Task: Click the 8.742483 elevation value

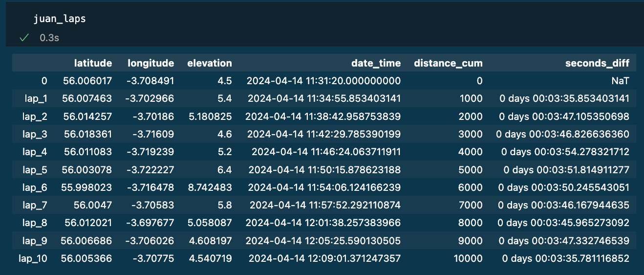Action: click(210, 187)
